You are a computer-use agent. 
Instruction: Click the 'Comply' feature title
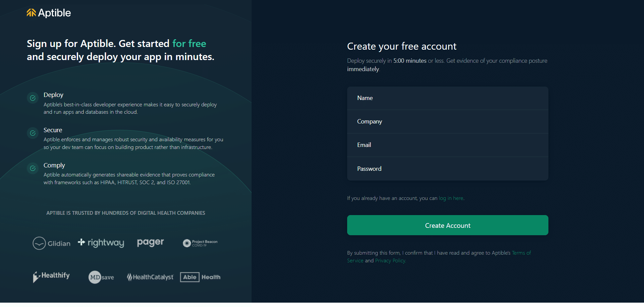(x=54, y=165)
